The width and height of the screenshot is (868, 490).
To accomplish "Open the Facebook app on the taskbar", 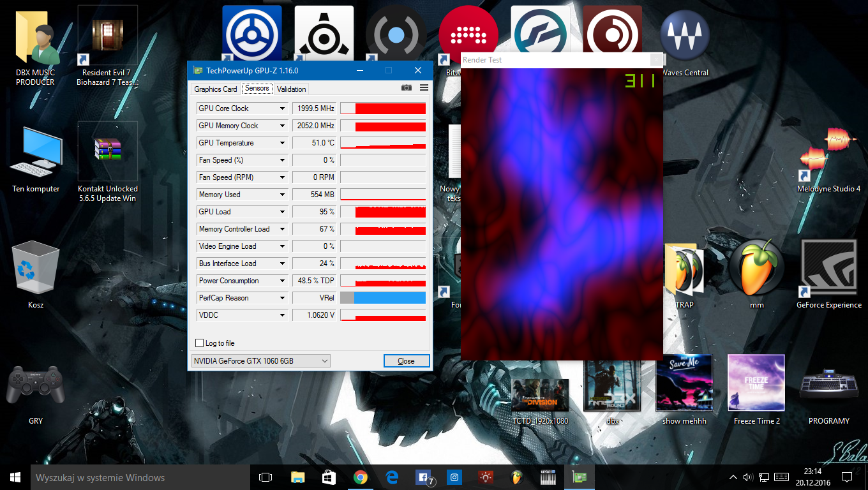I will tap(423, 477).
